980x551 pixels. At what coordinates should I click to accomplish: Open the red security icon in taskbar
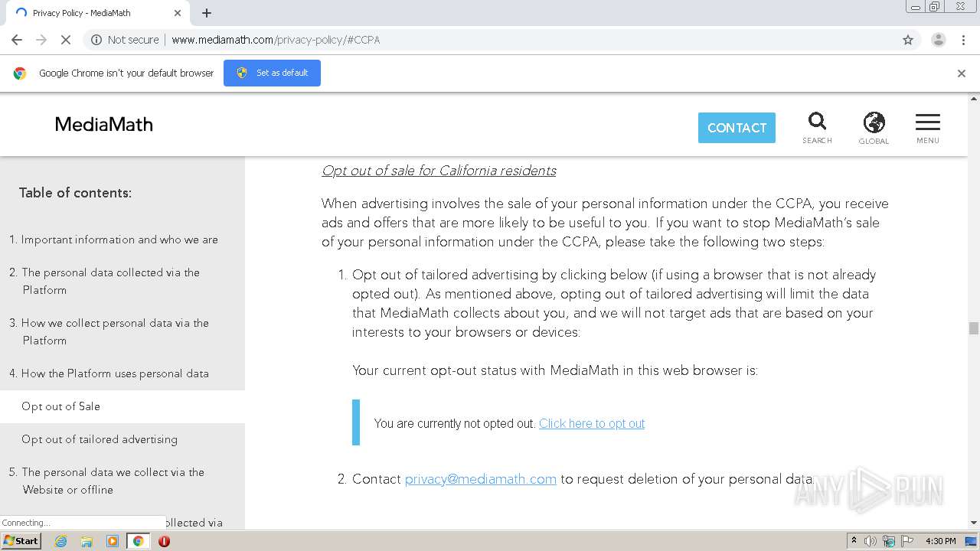tap(164, 541)
